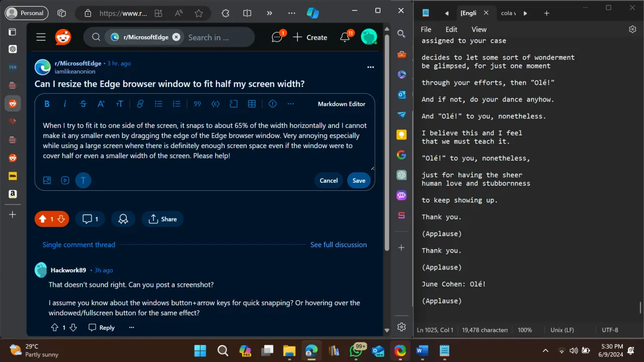Toggle italic formatting in post editor
Image resolution: width=644 pixels, height=362 pixels.
65,104
